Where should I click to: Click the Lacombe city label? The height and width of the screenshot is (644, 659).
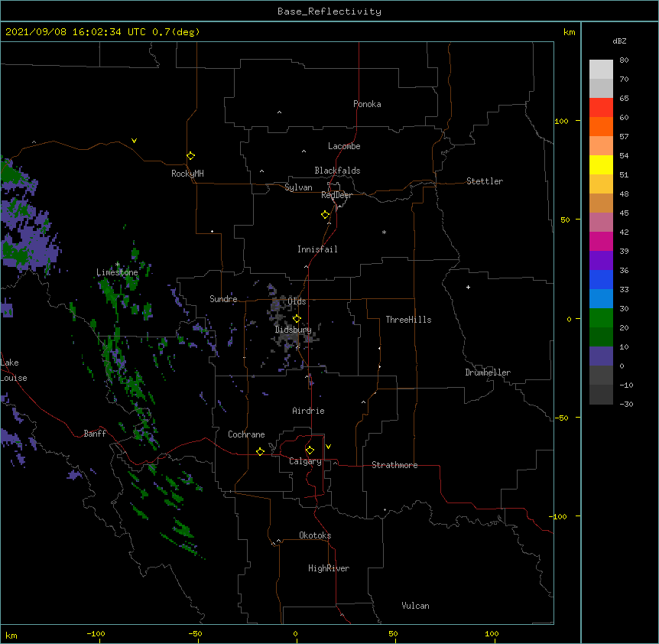pyautogui.click(x=344, y=146)
